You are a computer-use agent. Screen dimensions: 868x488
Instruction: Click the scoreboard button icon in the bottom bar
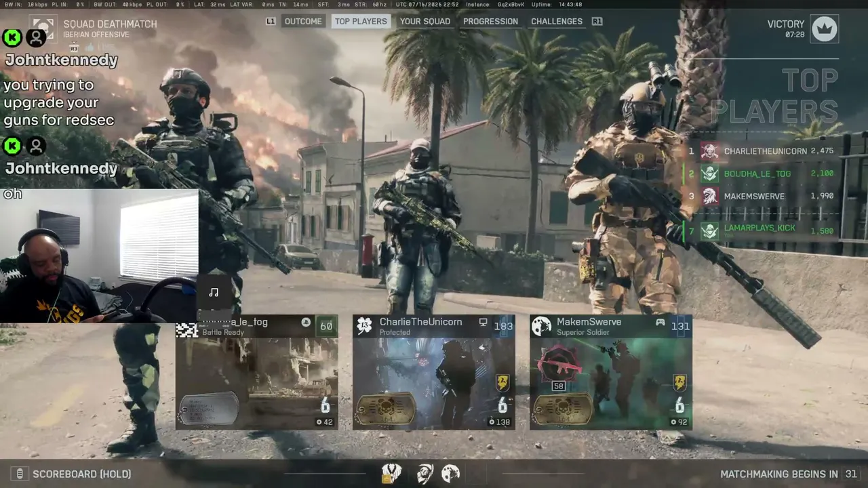coord(20,474)
